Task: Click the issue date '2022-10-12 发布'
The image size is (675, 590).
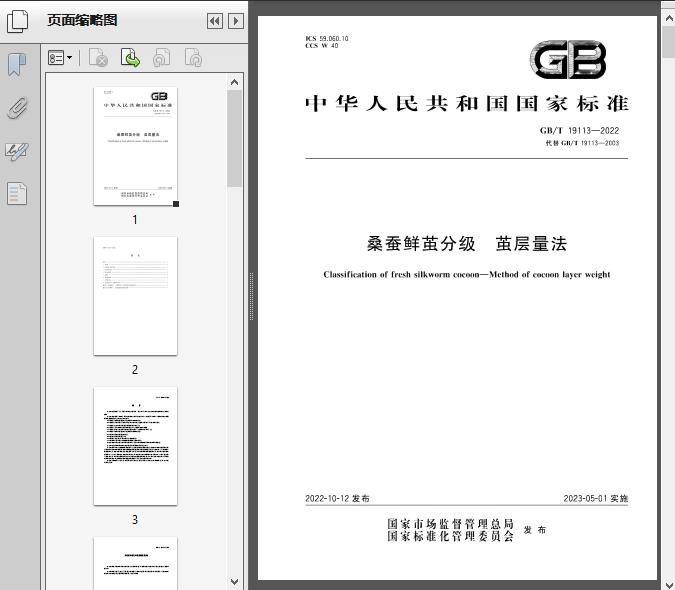Action: pyautogui.click(x=338, y=498)
